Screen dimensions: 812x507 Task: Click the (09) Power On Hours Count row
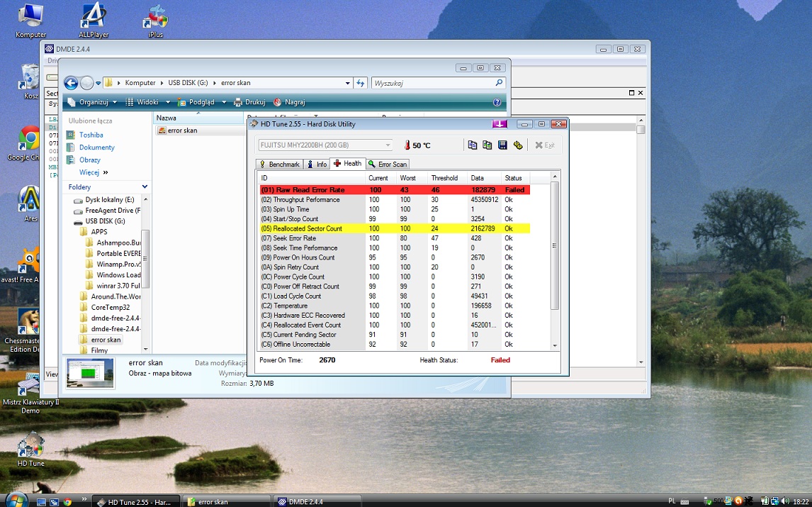[395, 257]
